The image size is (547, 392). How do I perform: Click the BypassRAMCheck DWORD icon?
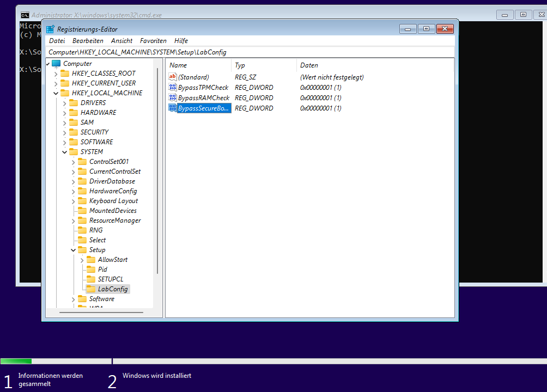click(173, 97)
